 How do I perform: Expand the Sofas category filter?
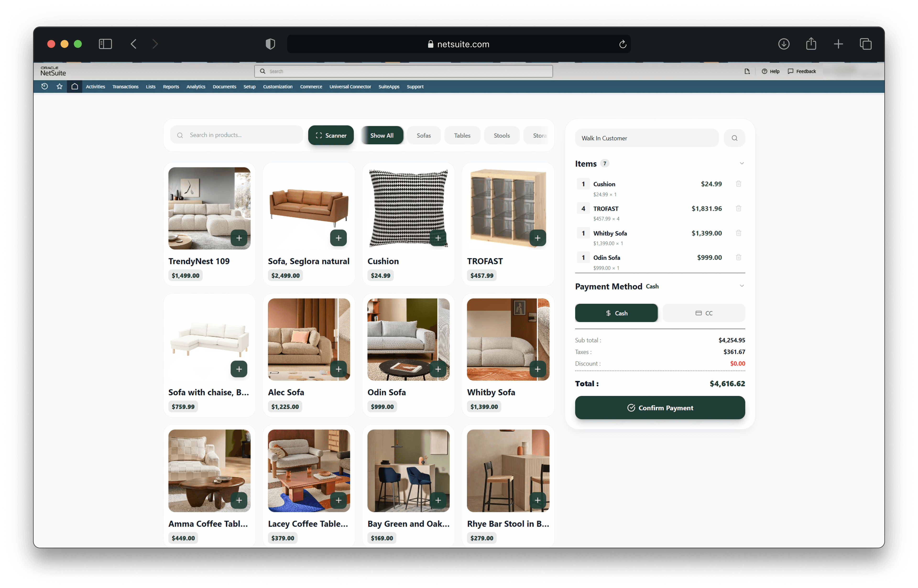click(423, 135)
